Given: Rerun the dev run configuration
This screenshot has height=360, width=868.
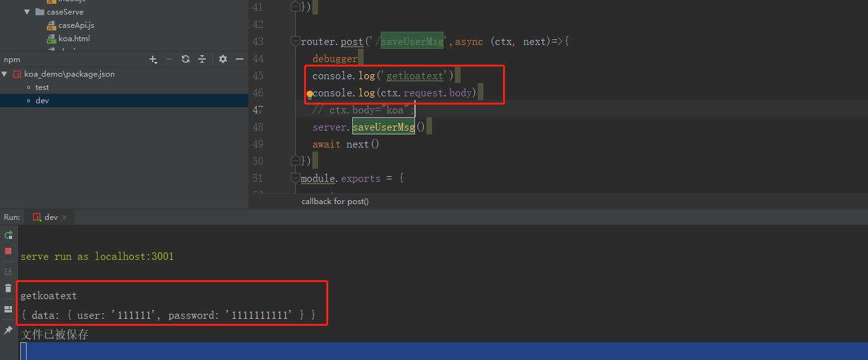Looking at the screenshot, I should click(8, 235).
